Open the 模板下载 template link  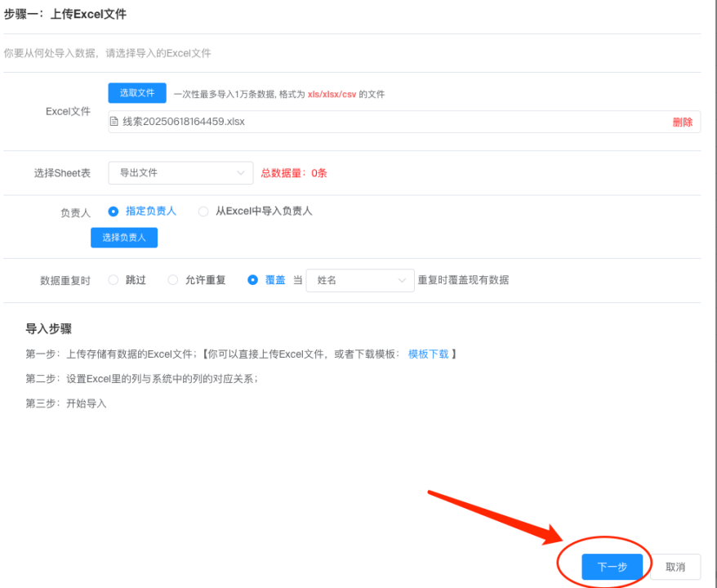(428, 354)
